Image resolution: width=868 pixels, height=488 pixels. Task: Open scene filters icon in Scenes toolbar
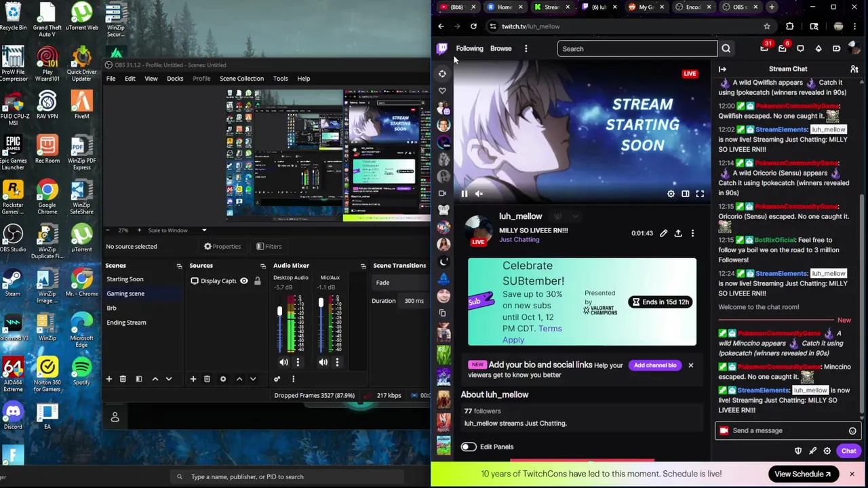[x=138, y=379]
